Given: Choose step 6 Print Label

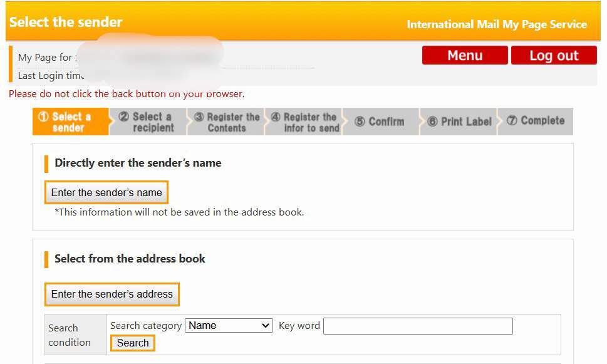Looking at the screenshot, I should tap(460, 122).
